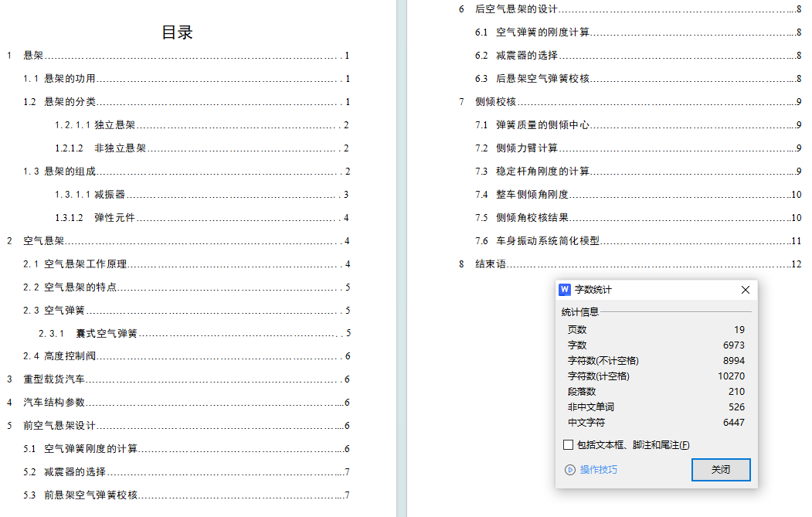Click TOC entry 1.2 悬架的分类
This screenshot has height=517, width=812.
(x=186, y=102)
